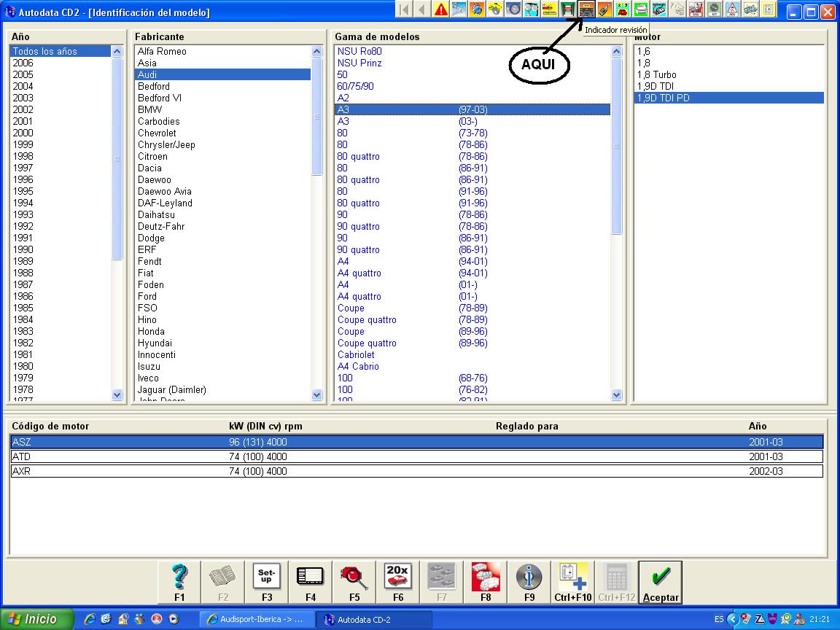Open the green vehicle lift toolbar icon
The image size is (840, 630).
click(x=568, y=9)
